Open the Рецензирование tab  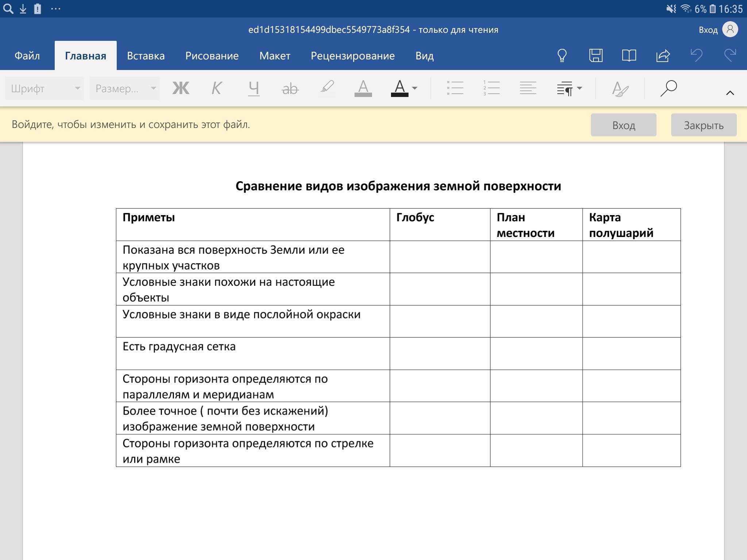[352, 56]
